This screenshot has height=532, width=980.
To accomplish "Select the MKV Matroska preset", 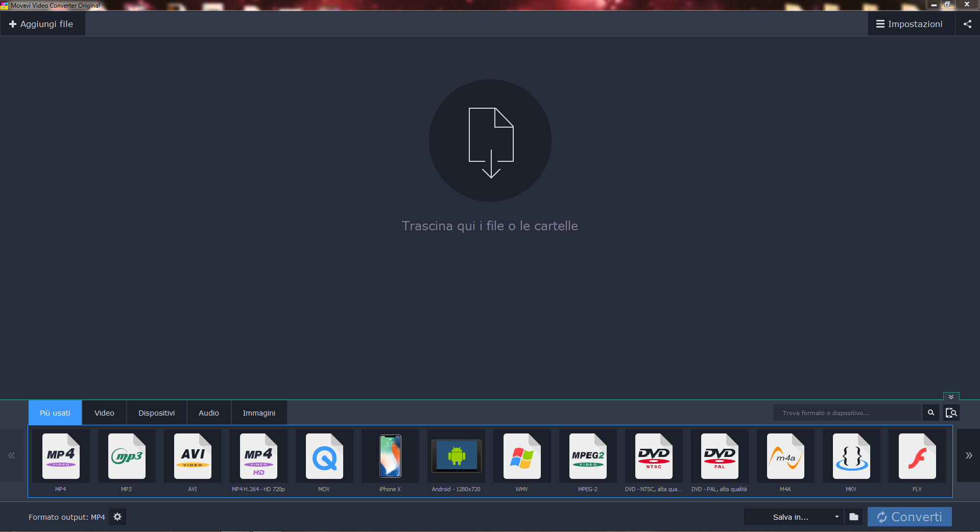I will click(x=851, y=457).
